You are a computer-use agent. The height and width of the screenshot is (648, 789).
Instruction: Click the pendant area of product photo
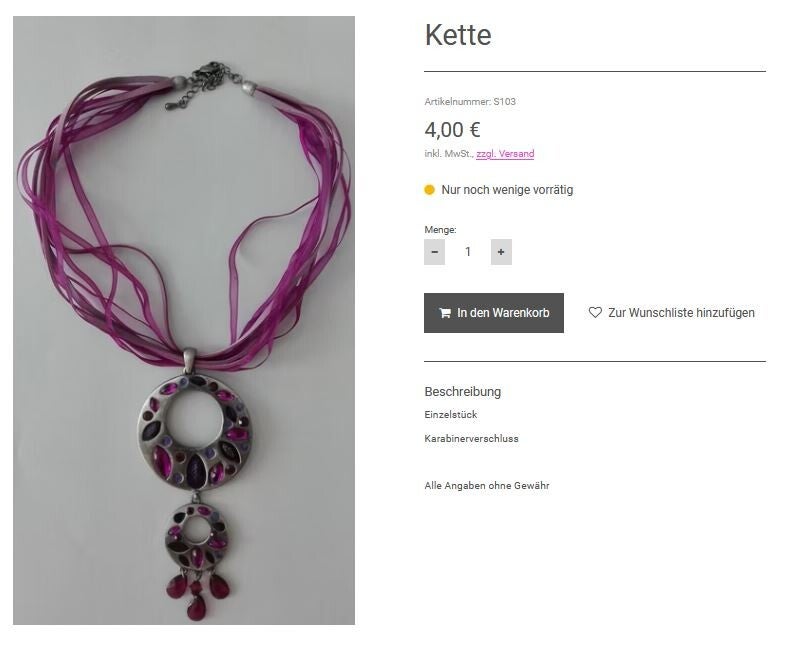coord(196,483)
